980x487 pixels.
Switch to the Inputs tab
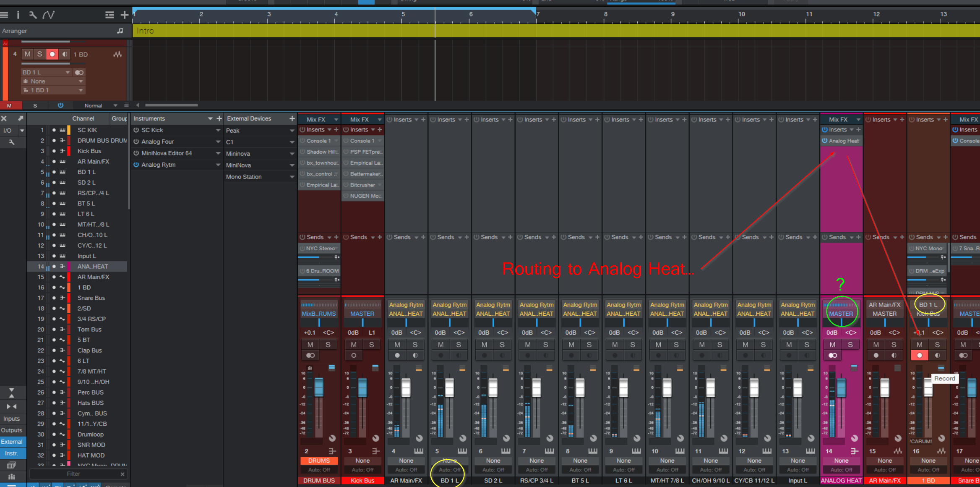[12, 419]
